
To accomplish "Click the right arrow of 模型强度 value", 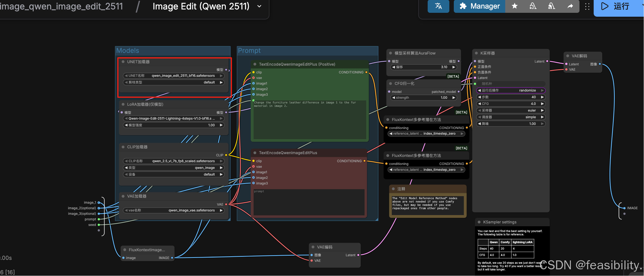I will (221, 125).
